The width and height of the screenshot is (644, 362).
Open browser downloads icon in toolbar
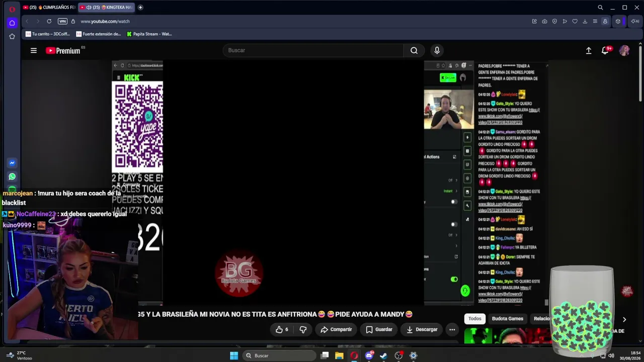point(585,21)
